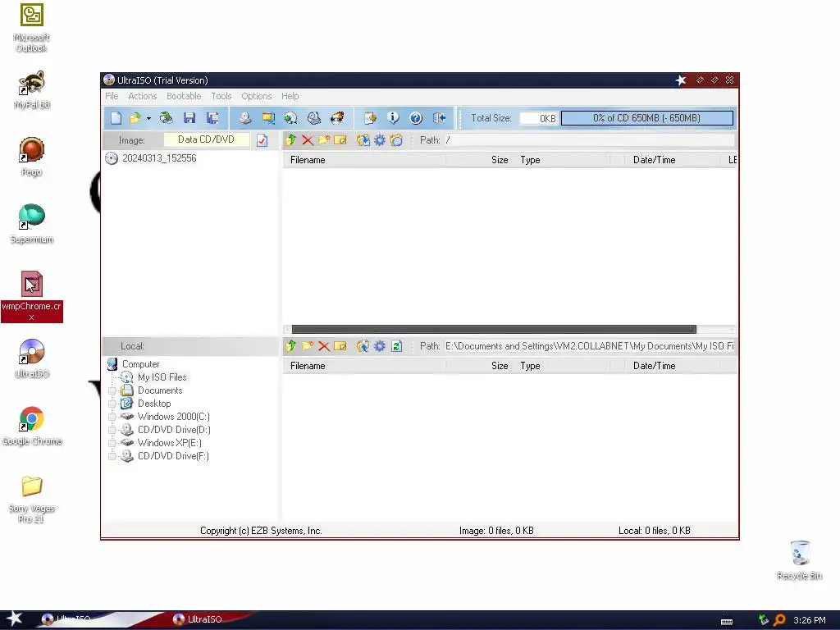Expand the Documents tree node
The image size is (840, 630).
[112, 390]
